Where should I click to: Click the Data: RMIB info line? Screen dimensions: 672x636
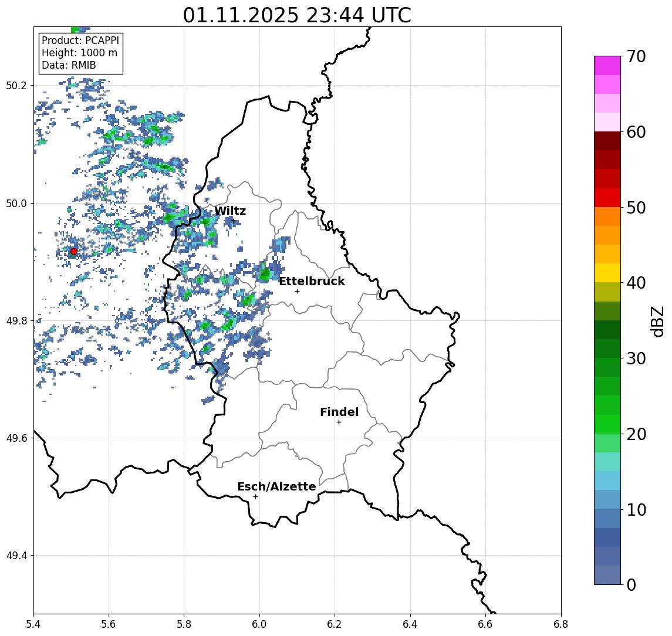69,66
